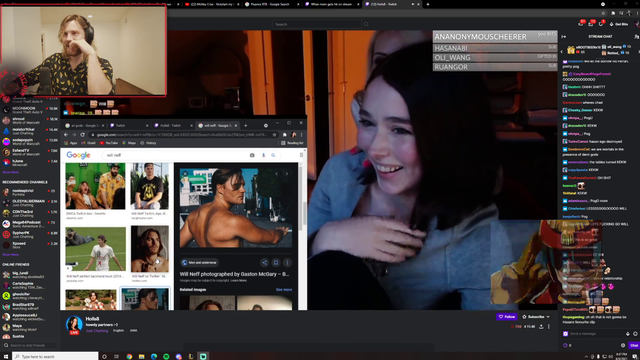
Task: Open channel points balance icon
Action: [x=566, y=345]
